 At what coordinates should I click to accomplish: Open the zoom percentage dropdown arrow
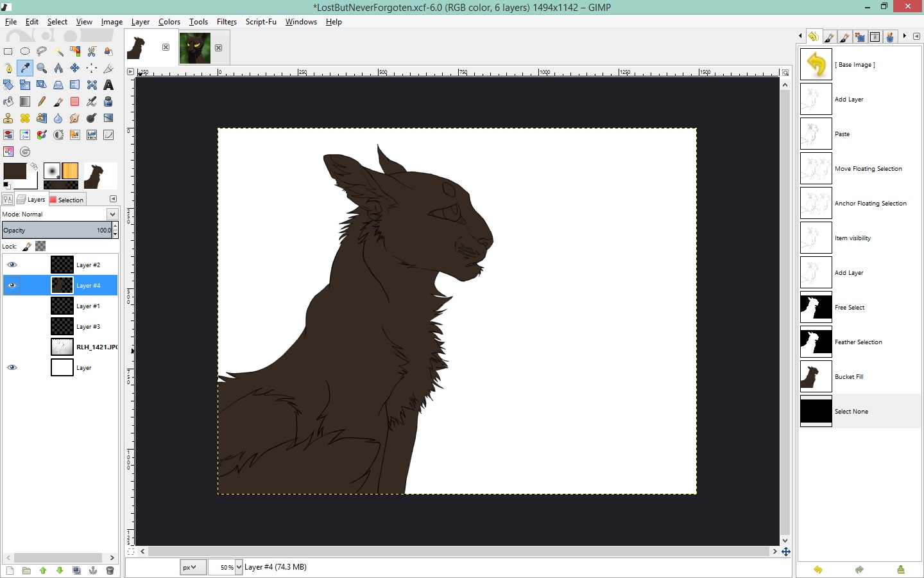click(x=239, y=567)
